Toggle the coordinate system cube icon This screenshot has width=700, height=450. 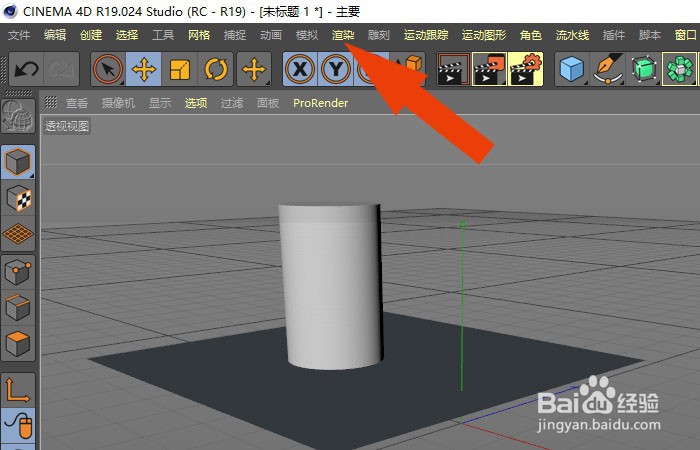pos(413,65)
